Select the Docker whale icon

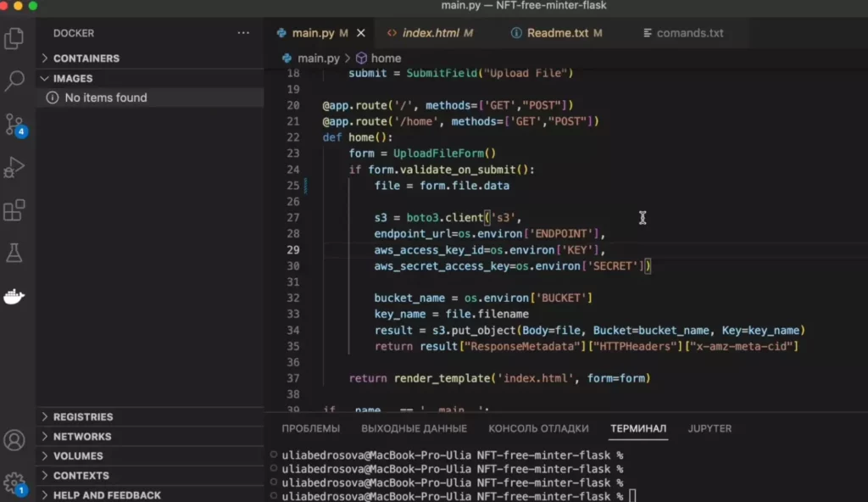14,296
